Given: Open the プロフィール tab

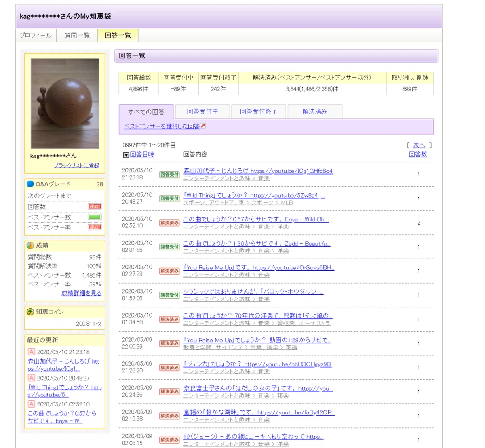Looking at the screenshot, I should click(x=36, y=36).
